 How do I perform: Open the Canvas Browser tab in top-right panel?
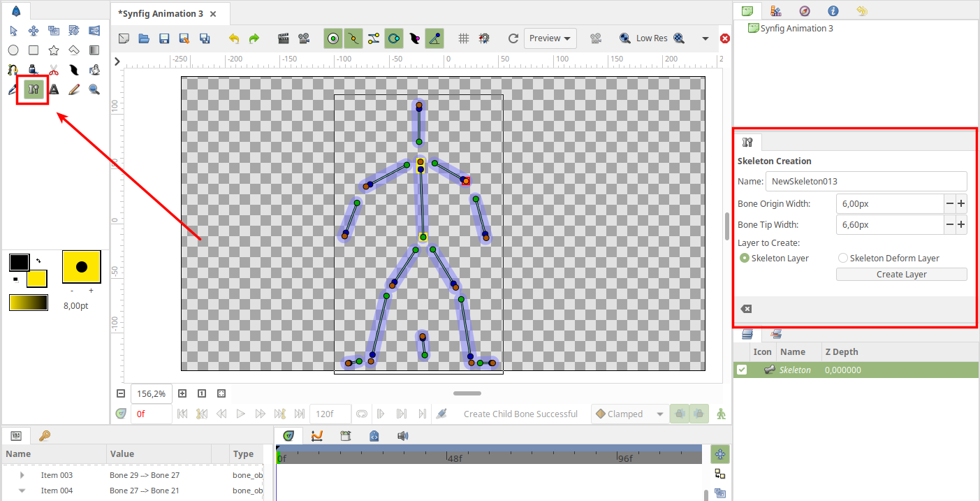(x=747, y=10)
